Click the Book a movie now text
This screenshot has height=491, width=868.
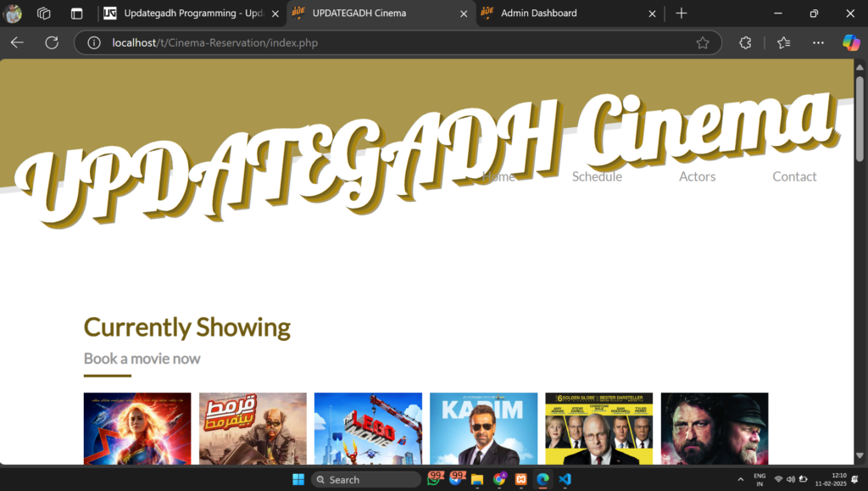pyautogui.click(x=142, y=359)
